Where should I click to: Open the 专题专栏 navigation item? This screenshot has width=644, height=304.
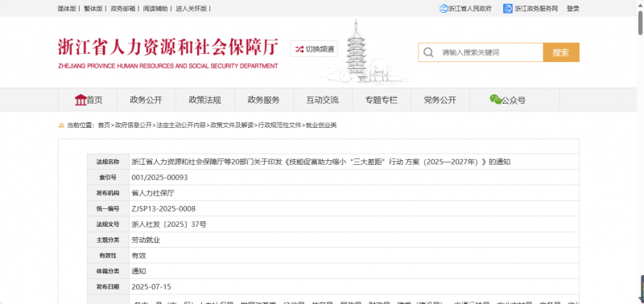[382, 100]
